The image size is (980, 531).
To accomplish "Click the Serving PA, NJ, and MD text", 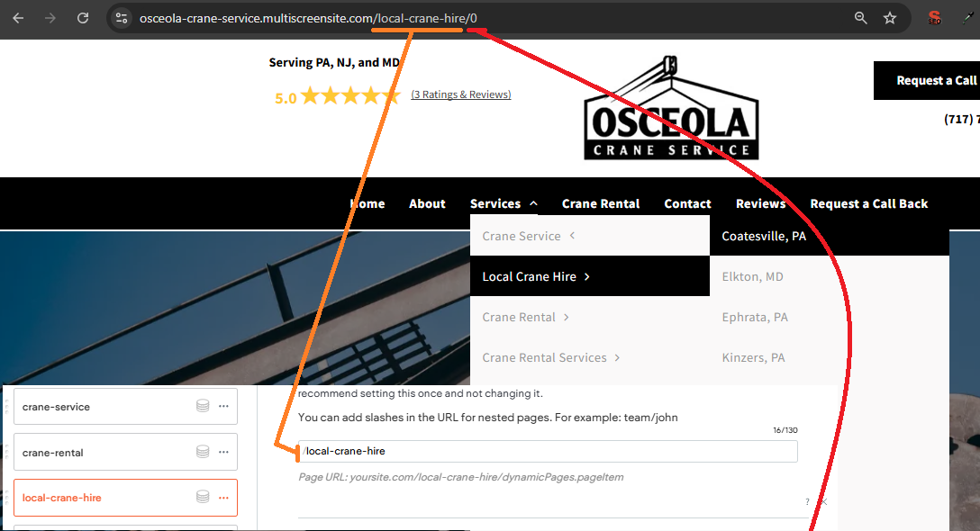I will (x=334, y=62).
